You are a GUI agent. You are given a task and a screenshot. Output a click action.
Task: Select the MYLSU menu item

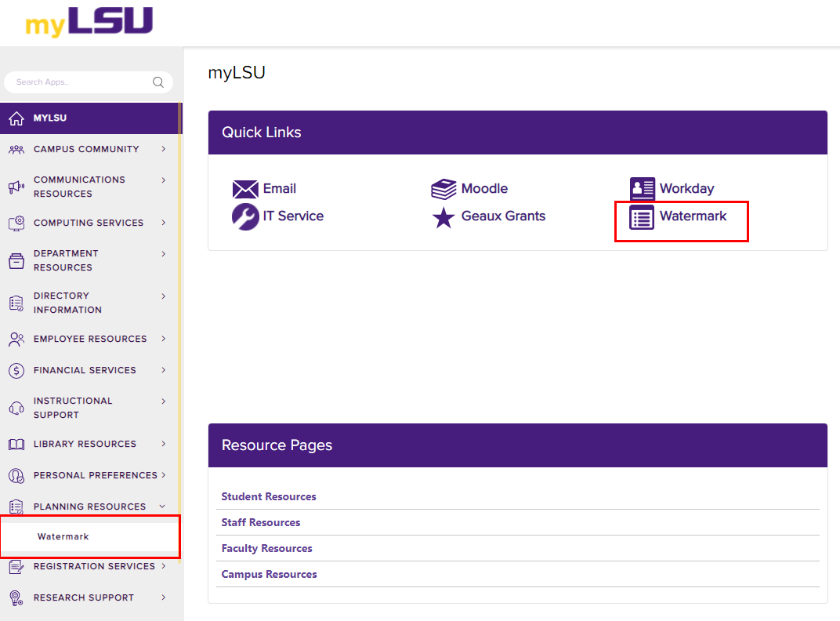point(91,118)
